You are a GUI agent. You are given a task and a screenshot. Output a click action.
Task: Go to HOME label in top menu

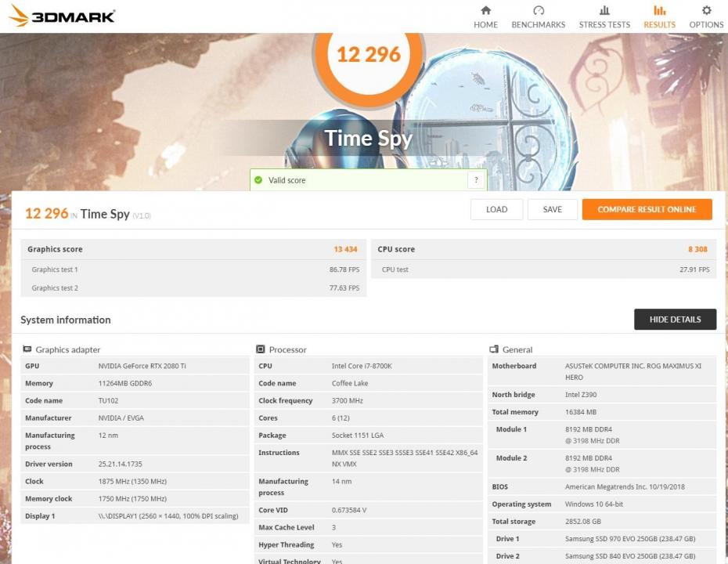(485, 24)
